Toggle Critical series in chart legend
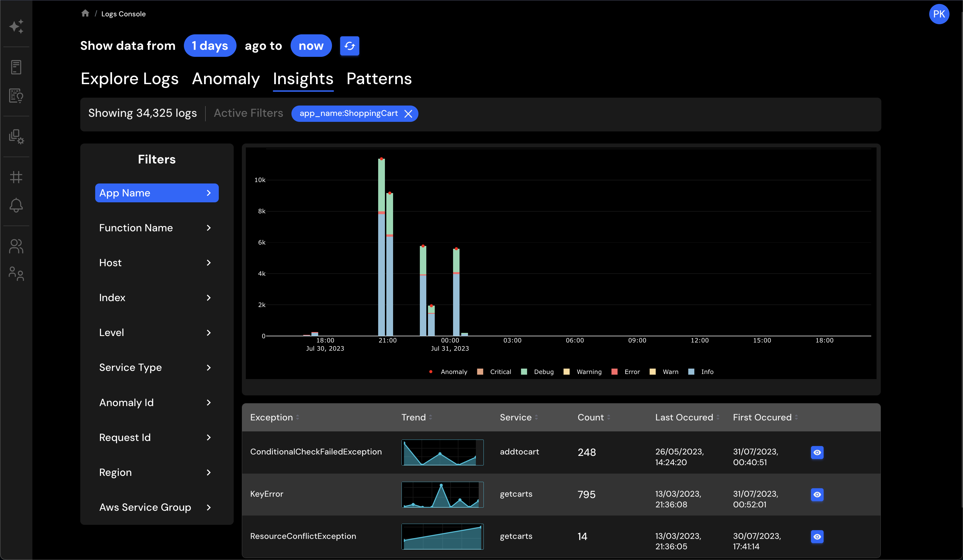Image resolution: width=963 pixels, height=560 pixels. coord(494,372)
